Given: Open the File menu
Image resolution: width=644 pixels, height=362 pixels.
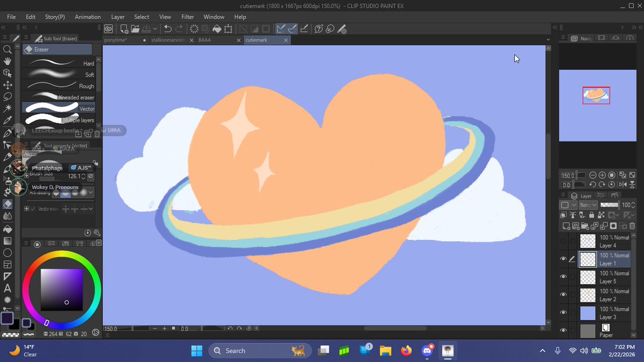Looking at the screenshot, I should tap(11, 17).
